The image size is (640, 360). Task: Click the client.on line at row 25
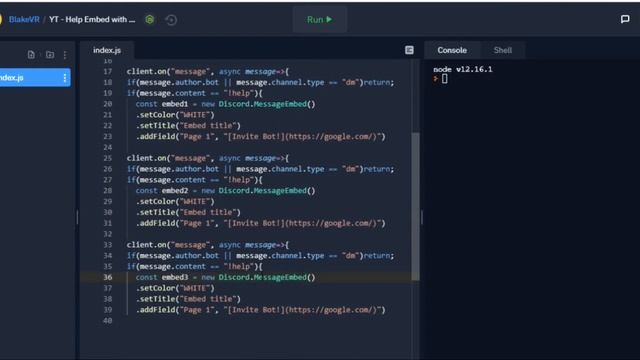[208, 158]
